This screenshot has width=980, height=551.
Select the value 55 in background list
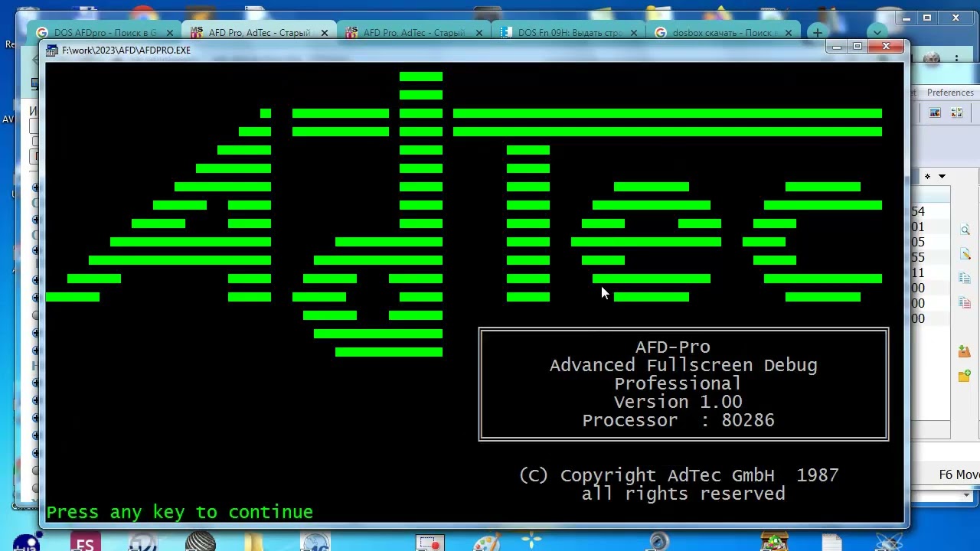(x=918, y=257)
